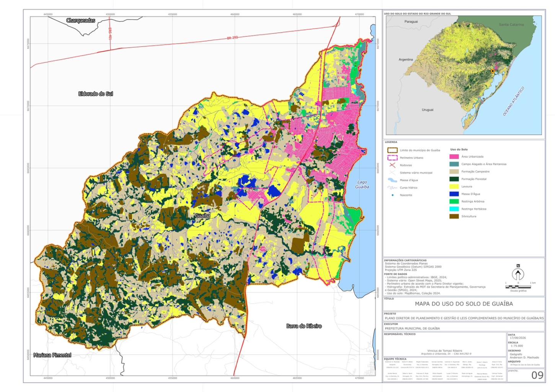Click the LEGENDA heading
The image size is (555, 392).
point(391,142)
